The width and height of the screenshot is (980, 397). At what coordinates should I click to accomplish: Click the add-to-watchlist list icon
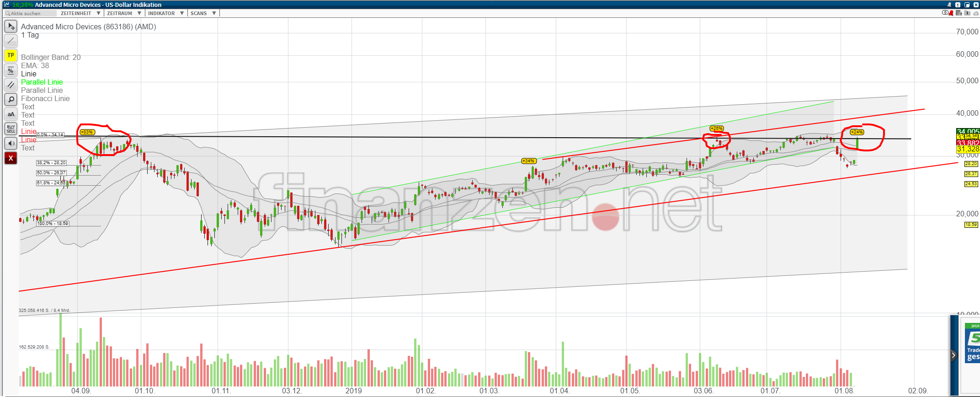click(x=959, y=13)
